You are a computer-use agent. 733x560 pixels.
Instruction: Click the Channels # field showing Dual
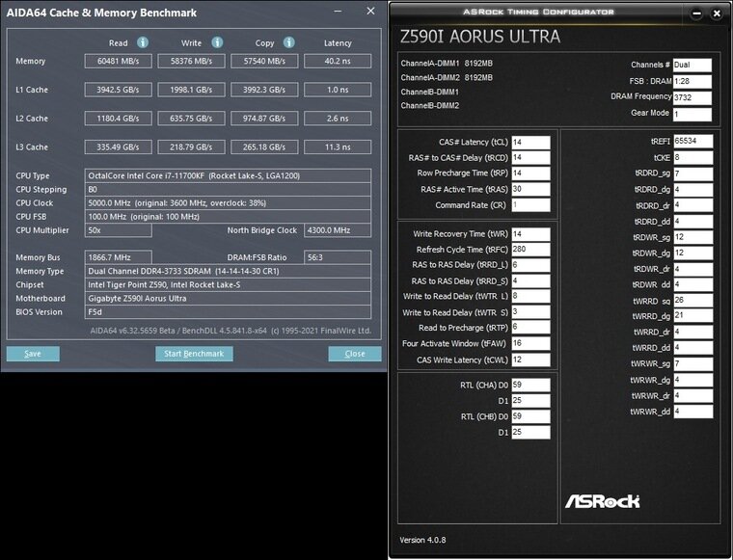point(692,65)
